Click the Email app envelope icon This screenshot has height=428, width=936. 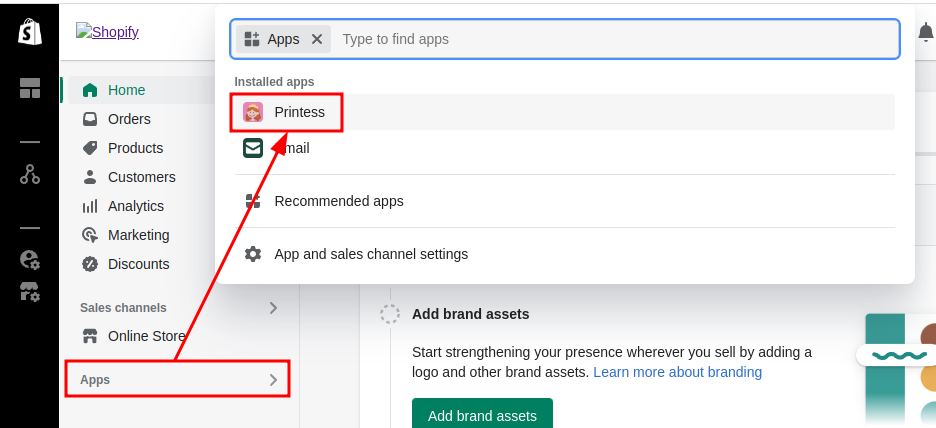pos(253,148)
